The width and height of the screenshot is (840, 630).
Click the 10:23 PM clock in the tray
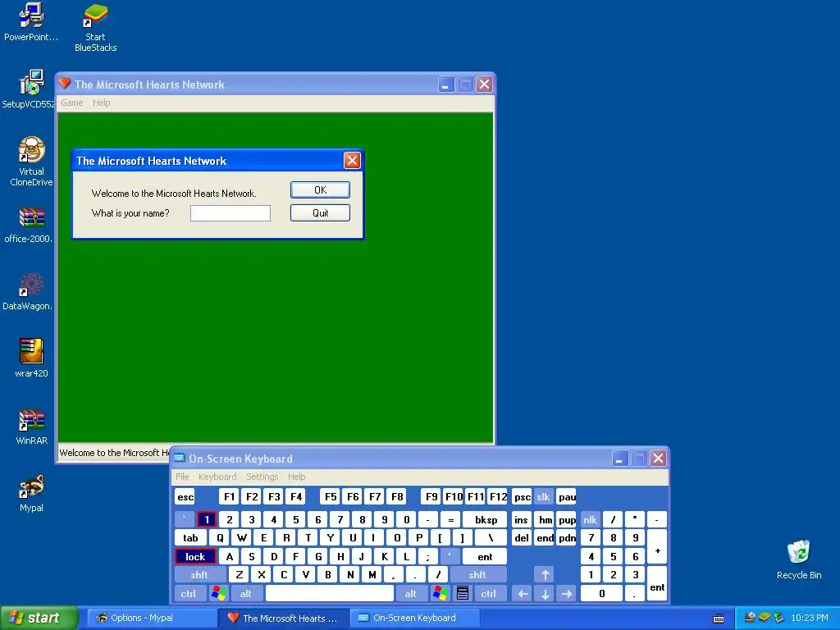coord(810,619)
